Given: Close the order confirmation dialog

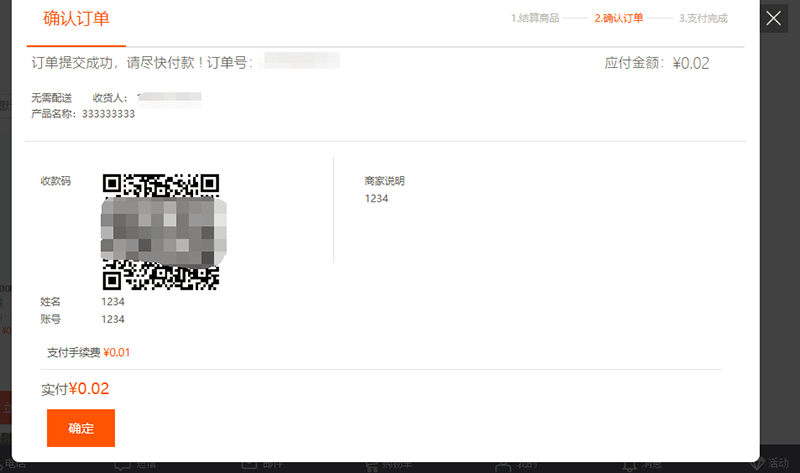Looking at the screenshot, I should pyautogui.click(x=773, y=18).
